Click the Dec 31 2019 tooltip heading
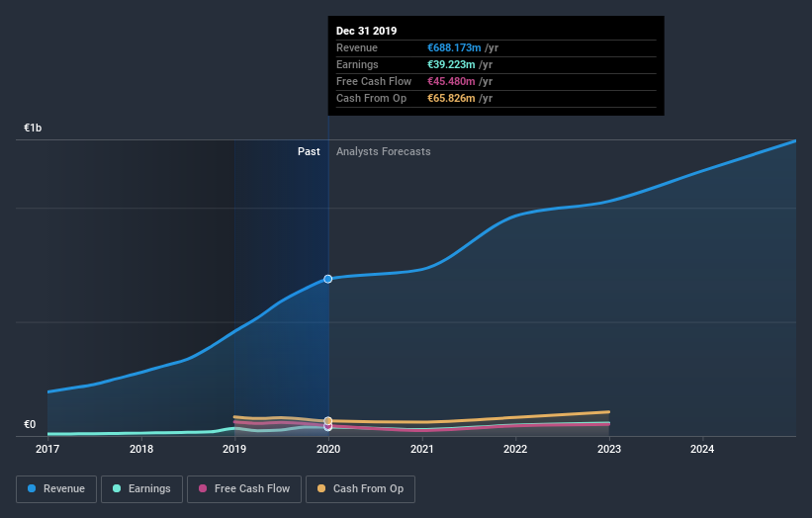 point(366,31)
